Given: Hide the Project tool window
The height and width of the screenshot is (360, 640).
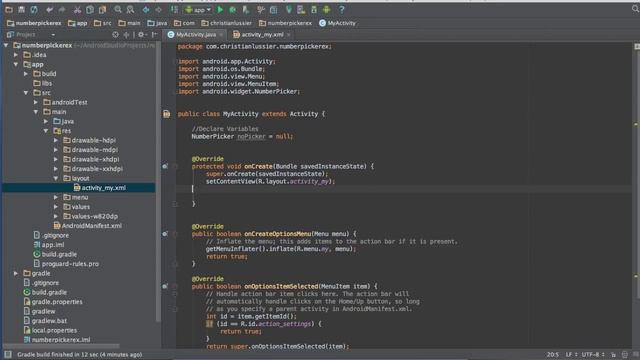Looking at the screenshot, I should click(x=155, y=35).
